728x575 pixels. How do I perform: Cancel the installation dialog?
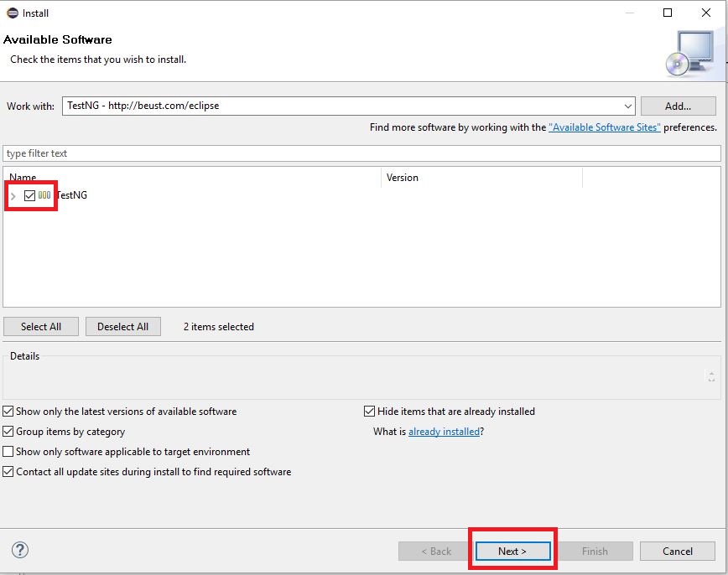coord(677,551)
